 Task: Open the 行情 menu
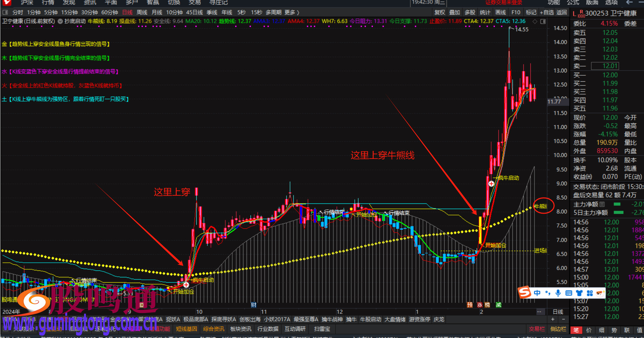point(48,3)
